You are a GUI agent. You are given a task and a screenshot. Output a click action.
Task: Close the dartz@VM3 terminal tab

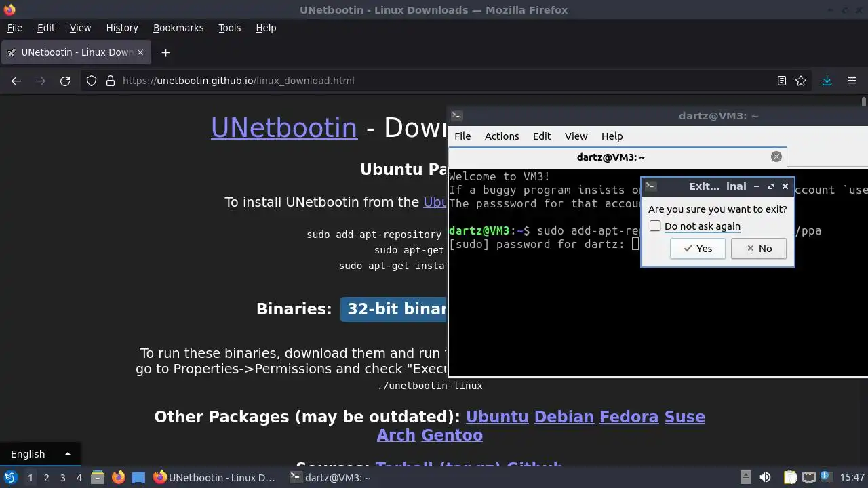click(776, 157)
